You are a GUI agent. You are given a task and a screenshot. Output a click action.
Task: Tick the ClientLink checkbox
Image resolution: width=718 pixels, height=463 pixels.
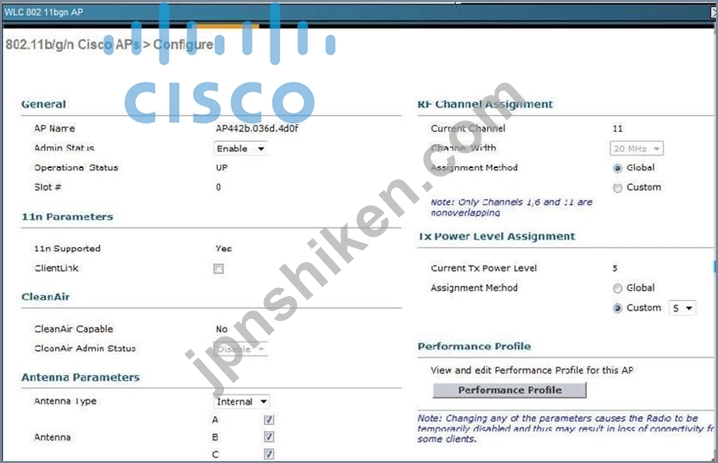pyautogui.click(x=218, y=268)
